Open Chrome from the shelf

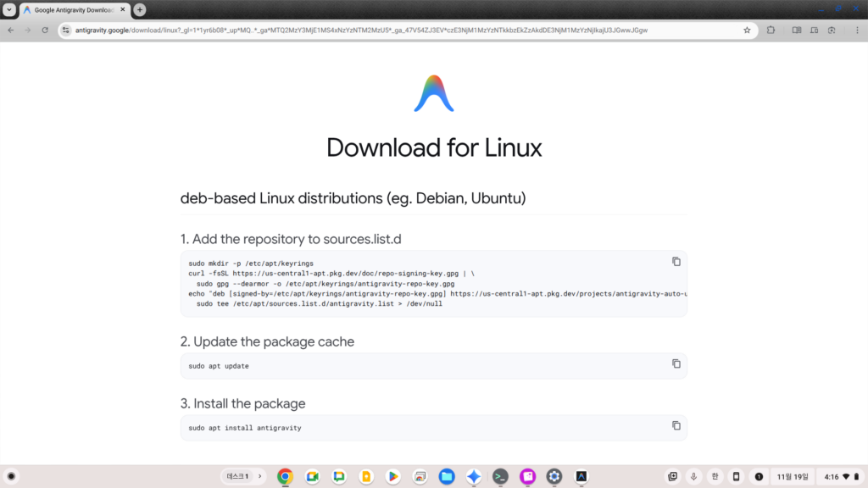tap(285, 476)
